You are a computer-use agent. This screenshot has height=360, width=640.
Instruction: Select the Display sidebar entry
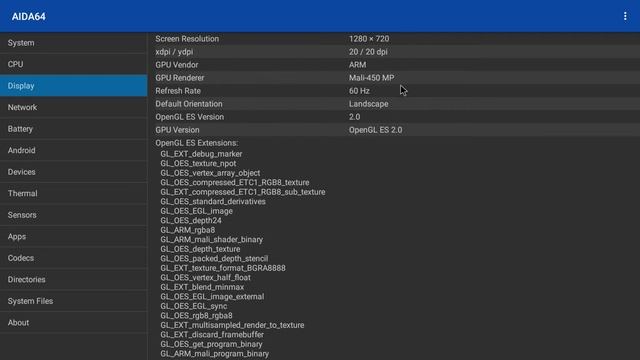[73, 86]
